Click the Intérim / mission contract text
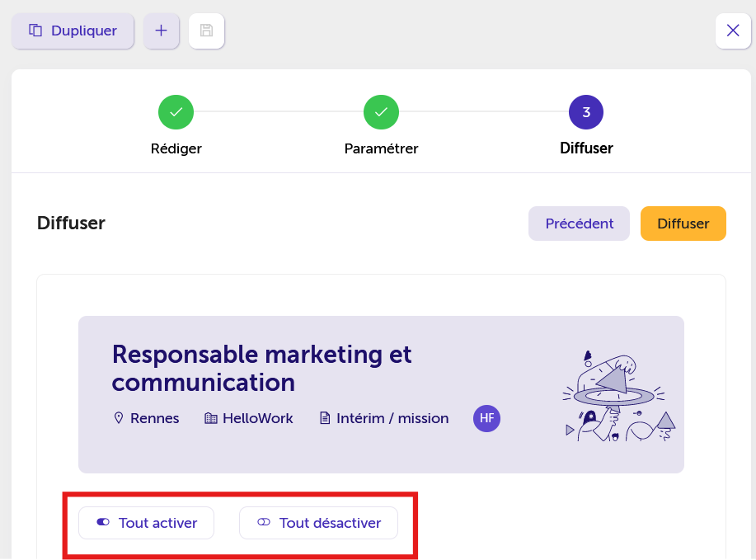Screen dimensions: 756x560 click(x=392, y=418)
